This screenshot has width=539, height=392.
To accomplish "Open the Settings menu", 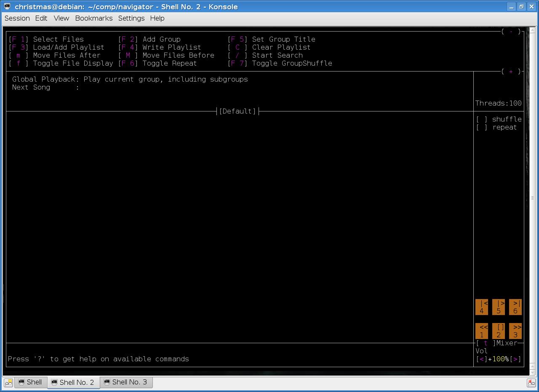I will pyautogui.click(x=131, y=18).
